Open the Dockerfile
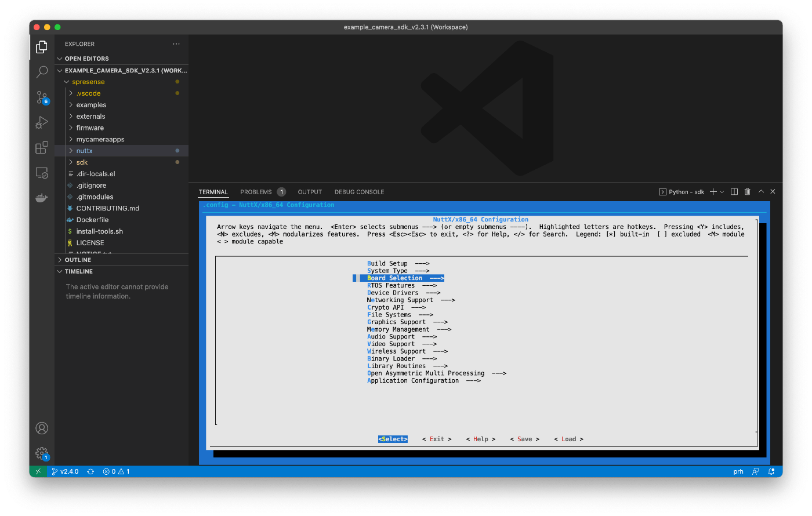The image size is (812, 516). (122, 220)
